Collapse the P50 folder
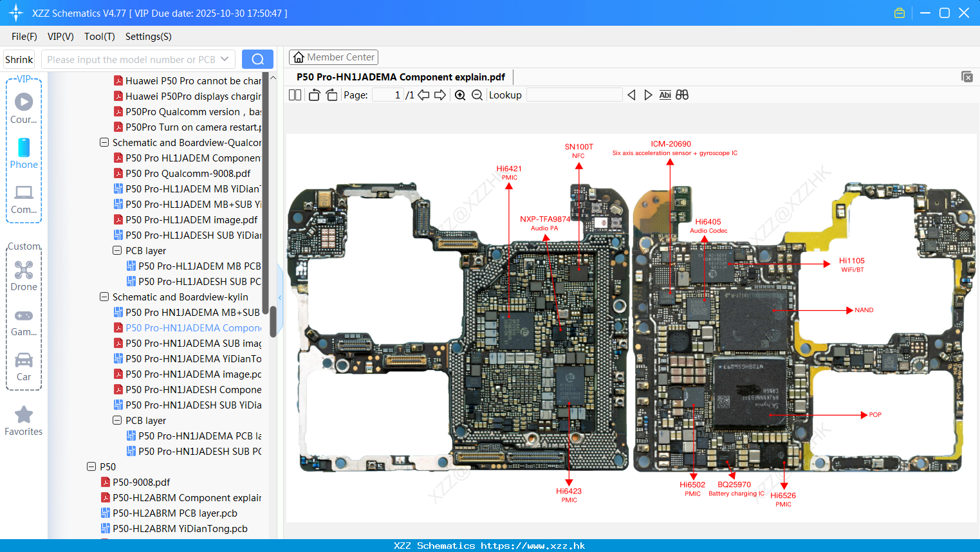This screenshot has height=552, width=980. [91, 466]
